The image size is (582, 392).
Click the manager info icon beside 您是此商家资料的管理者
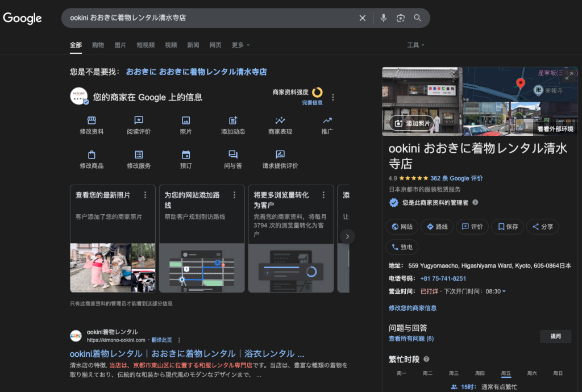click(475, 202)
